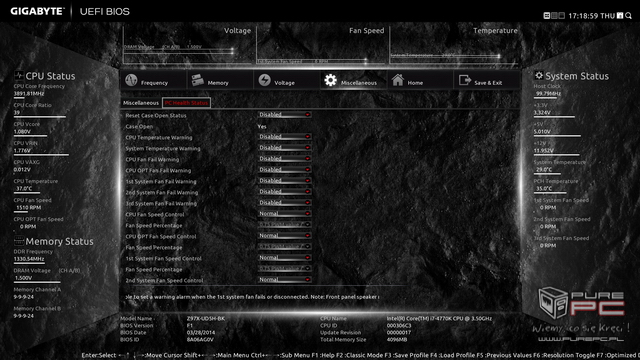Switch to the Miscellaneous sub-tab
The width and height of the screenshot is (640, 360).
141,103
